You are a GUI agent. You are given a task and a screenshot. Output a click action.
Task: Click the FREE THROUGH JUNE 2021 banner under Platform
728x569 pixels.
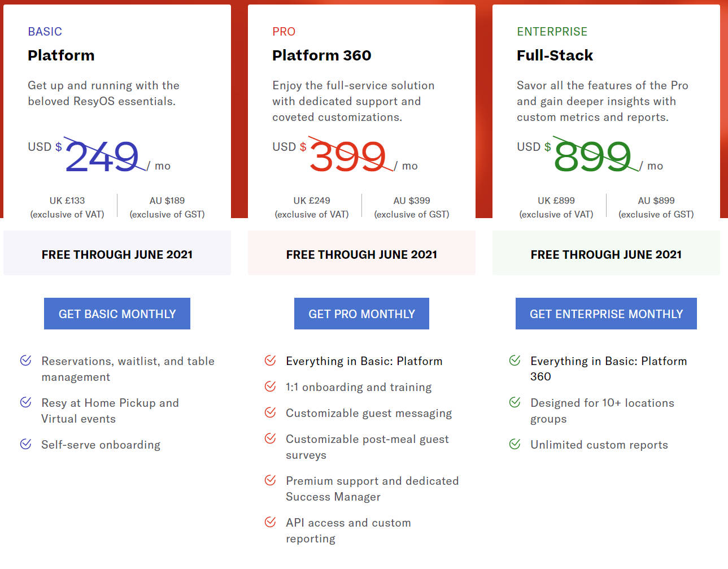coord(117,254)
